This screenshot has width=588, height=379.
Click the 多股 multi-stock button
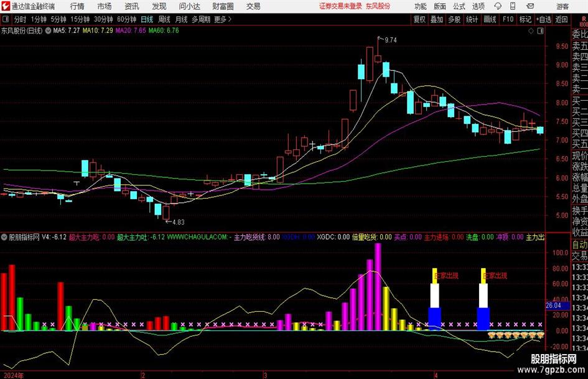pyautogui.click(x=454, y=19)
